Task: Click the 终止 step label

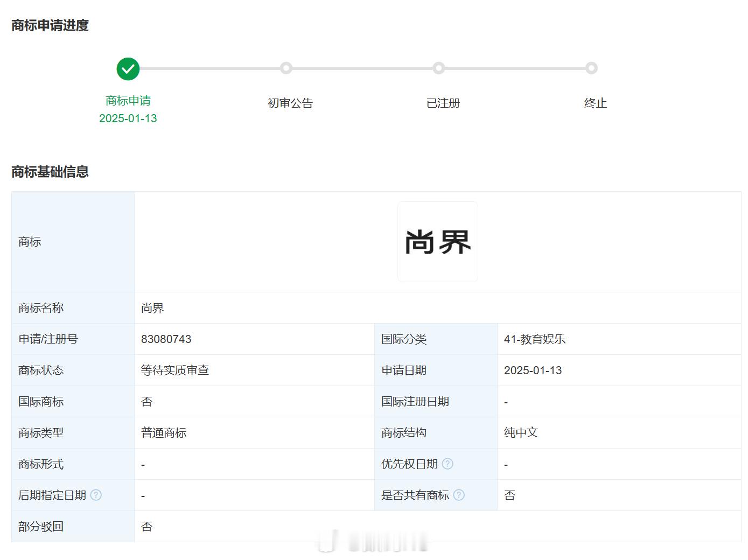Action: tap(596, 103)
